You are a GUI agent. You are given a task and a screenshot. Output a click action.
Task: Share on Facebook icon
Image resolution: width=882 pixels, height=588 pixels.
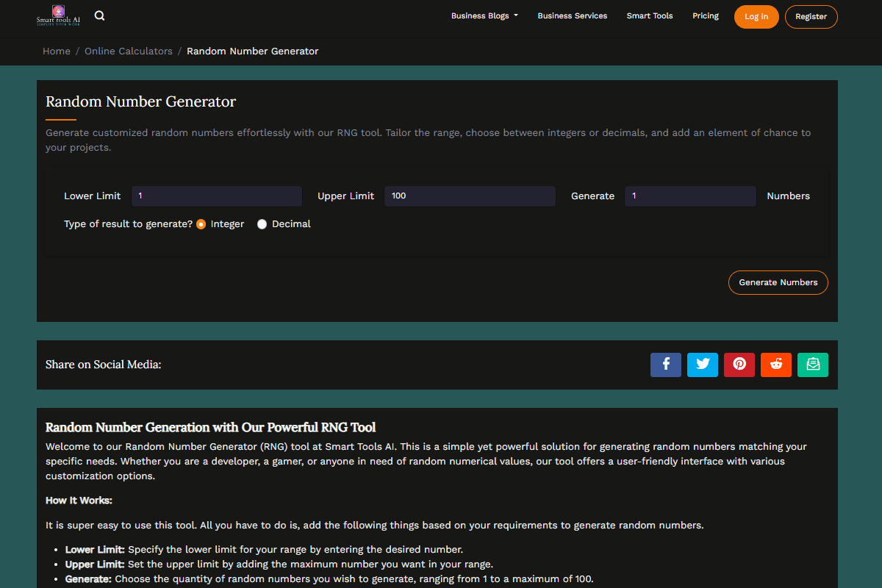coord(666,365)
